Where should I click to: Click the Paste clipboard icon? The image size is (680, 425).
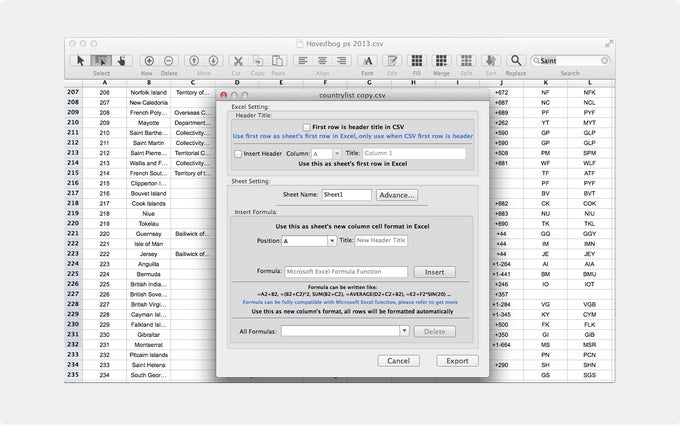click(278, 61)
